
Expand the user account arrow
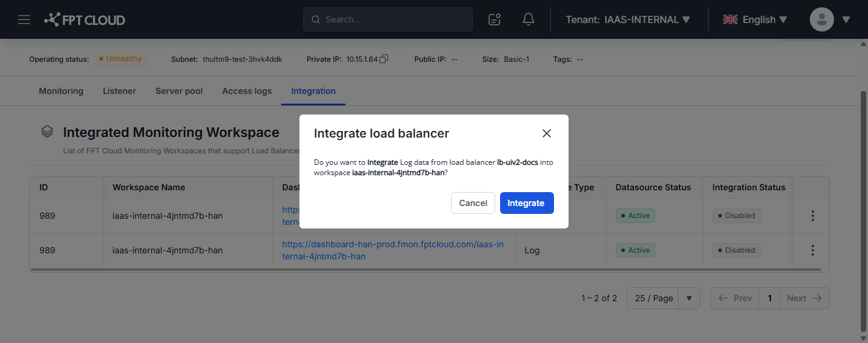point(846,19)
